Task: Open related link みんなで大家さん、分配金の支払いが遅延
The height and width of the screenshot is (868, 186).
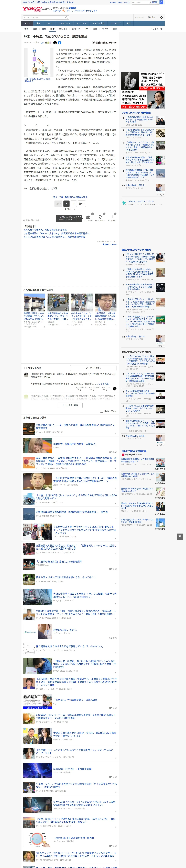Action: (45, 230)
